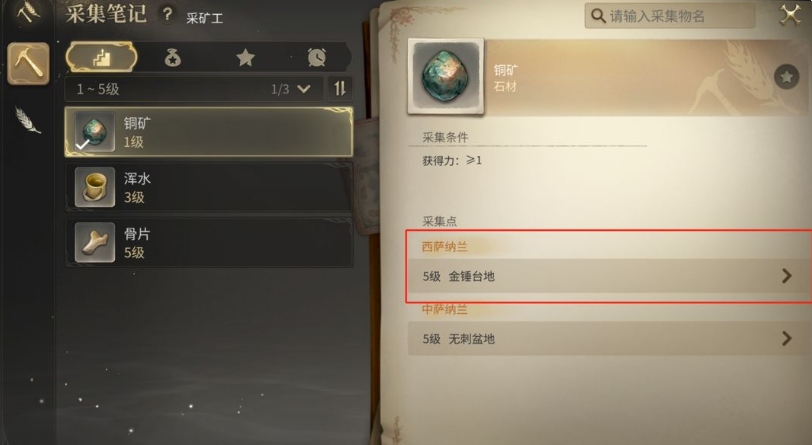Close the gathering notes window
Screen dimensions: 812x445
point(790,15)
